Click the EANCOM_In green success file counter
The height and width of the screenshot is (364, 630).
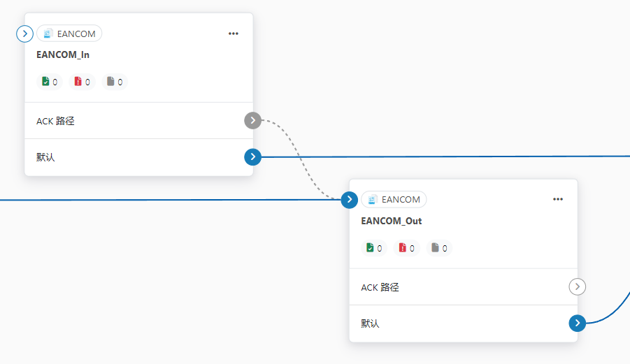pyautogui.click(x=50, y=82)
